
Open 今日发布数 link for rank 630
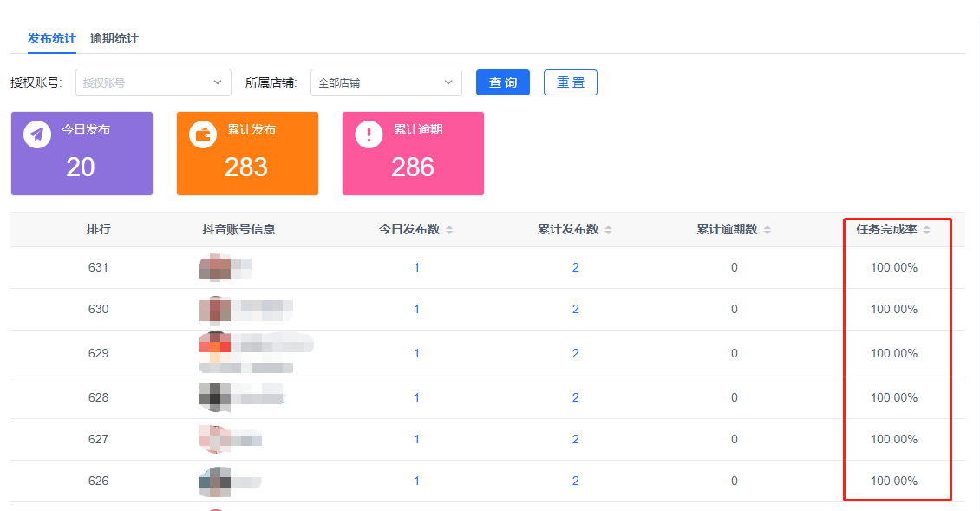coord(416,309)
